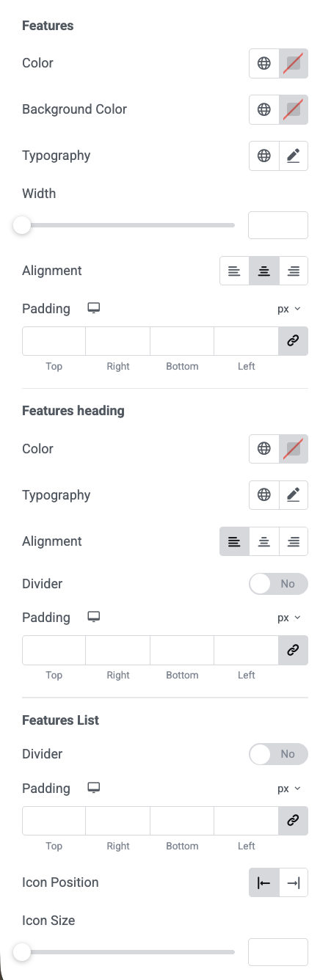Focus the Icon Size number field
320x980 pixels.
tap(278, 952)
